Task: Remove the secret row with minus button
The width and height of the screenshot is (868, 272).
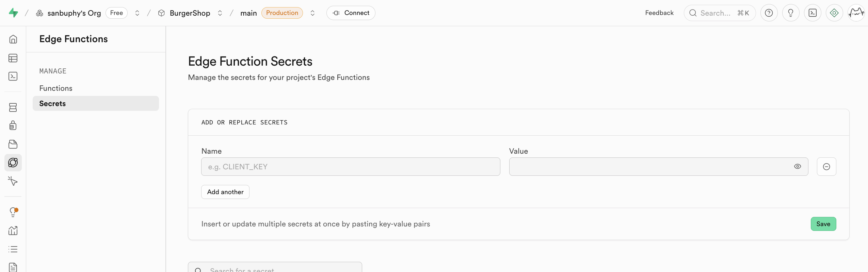Action: tap(826, 167)
